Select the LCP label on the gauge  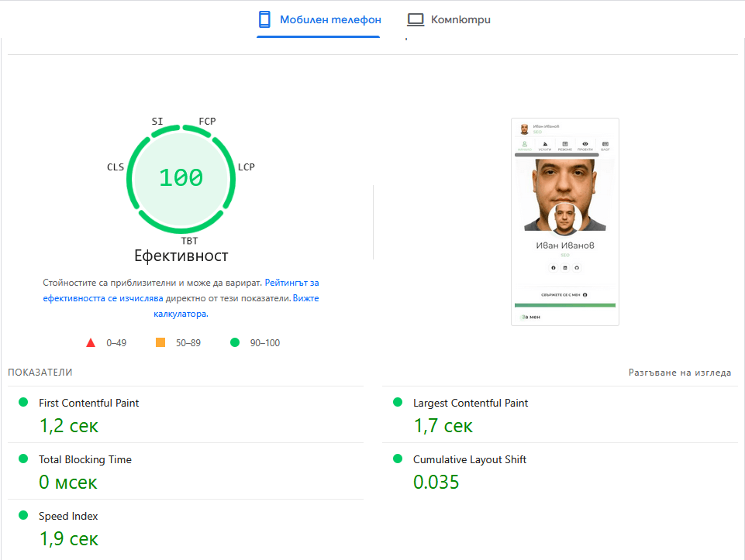click(x=247, y=167)
